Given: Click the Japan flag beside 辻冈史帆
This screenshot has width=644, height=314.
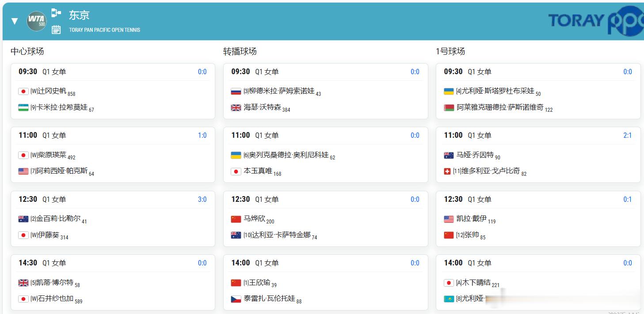Looking at the screenshot, I should tap(23, 91).
